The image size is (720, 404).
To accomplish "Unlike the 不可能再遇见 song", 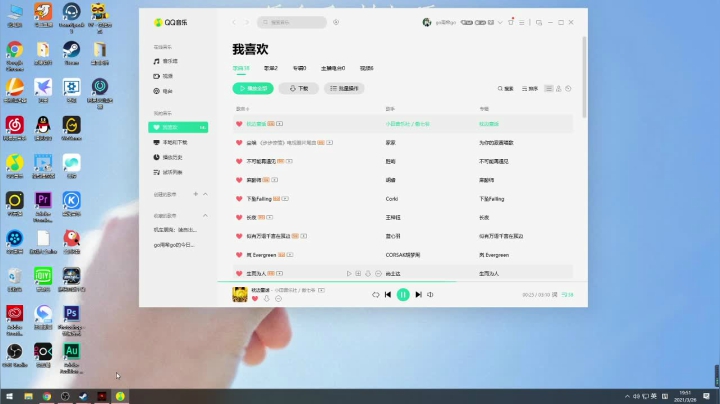I will 239,162.
